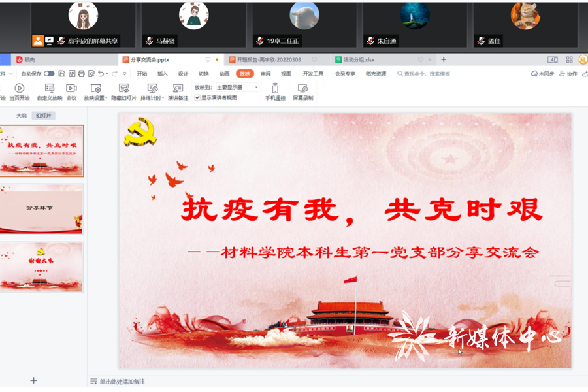Start slideshow from current slide (当页开始)
The image size is (588, 392).
pos(19,91)
